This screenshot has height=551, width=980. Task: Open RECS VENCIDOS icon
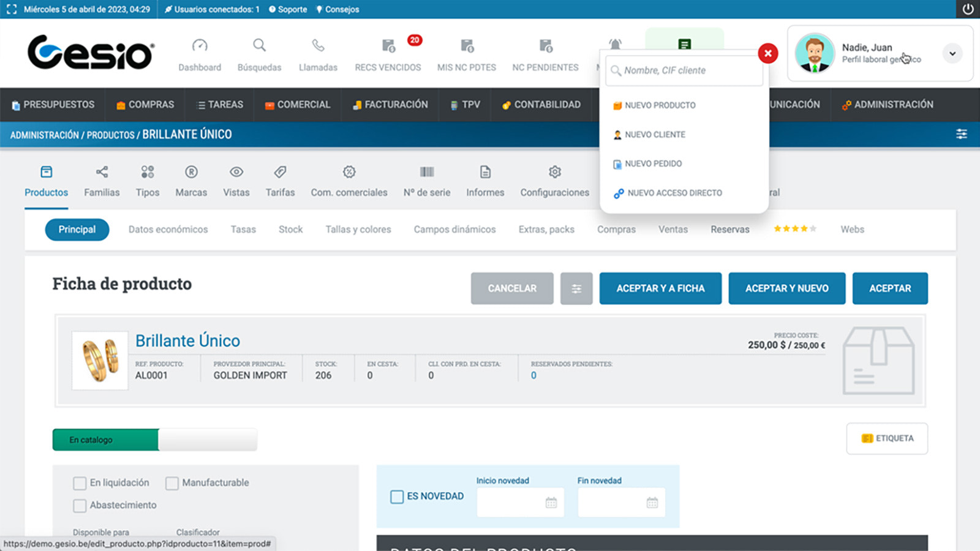389,46
